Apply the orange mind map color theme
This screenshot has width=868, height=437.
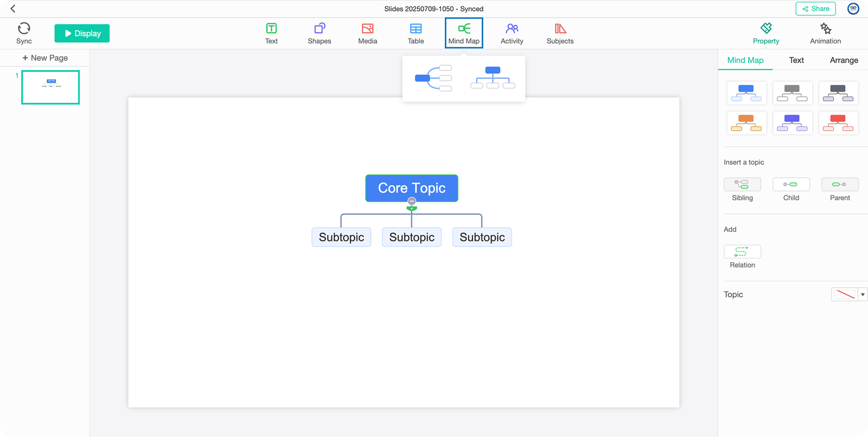[746, 123]
